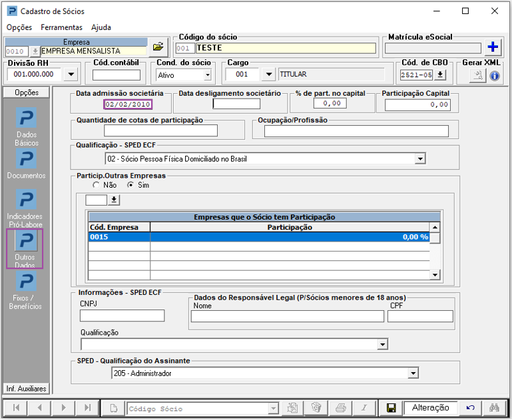Image resolution: width=512 pixels, height=420 pixels.
Task: Click the save floppy disk icon
Action: tap(391, 408)
